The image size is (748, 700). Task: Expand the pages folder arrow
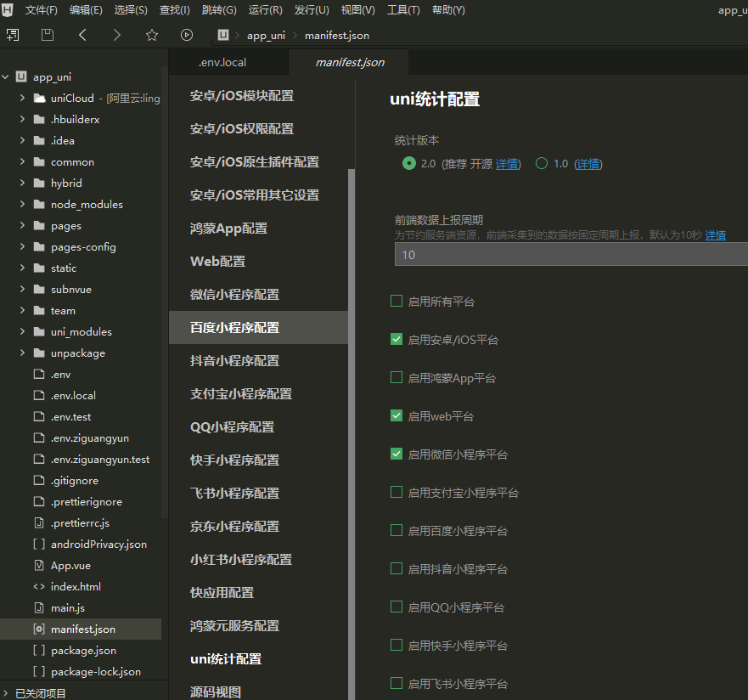point(23,226)
